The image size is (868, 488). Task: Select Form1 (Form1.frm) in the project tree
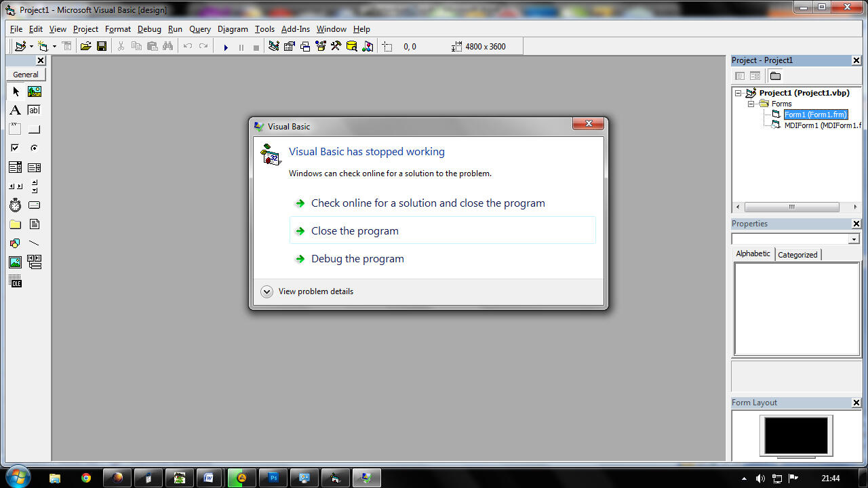coord(816,115)
